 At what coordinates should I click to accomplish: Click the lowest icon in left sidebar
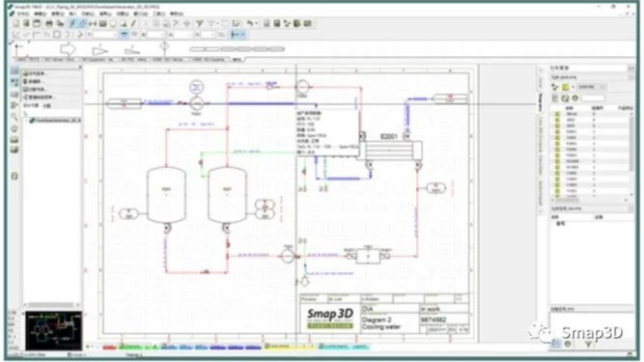[14, 177]
